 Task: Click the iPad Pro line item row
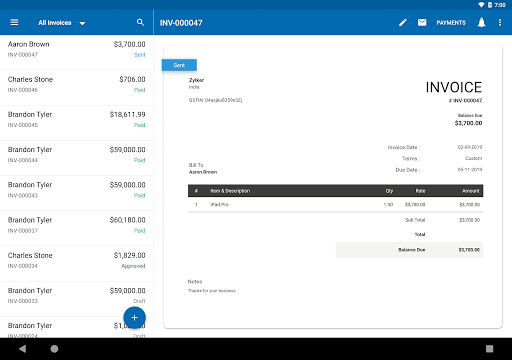click(x=335, y=204)
